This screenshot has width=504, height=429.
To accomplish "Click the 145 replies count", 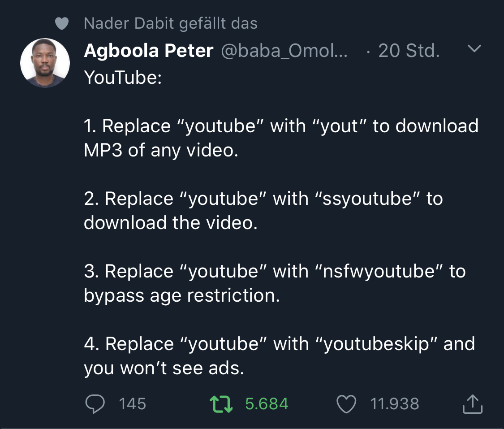I will click(x=133, y=404).
